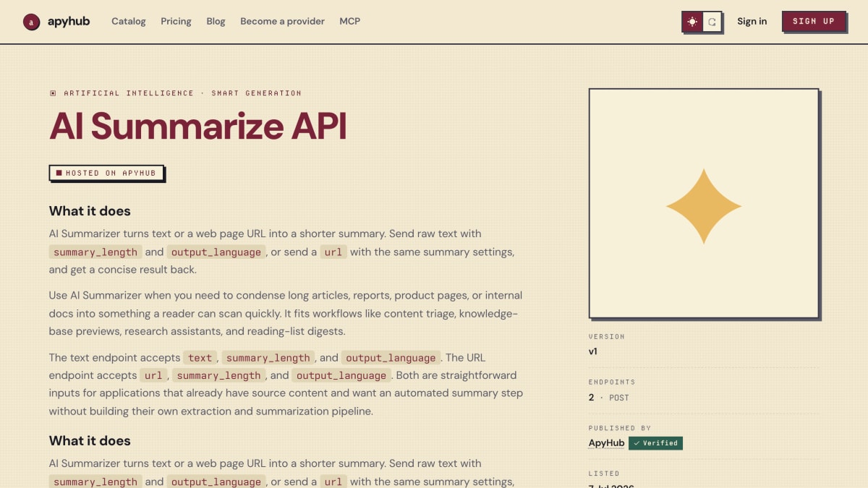
Task: Open the Pricing page
Action: [176, 21]
